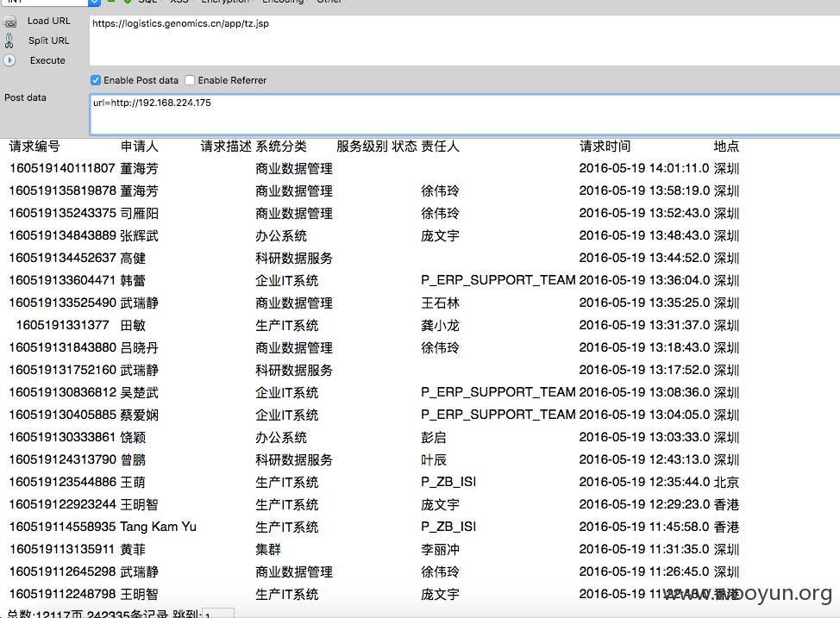840x618 pixels.
Task: Focus the URL text area with logistics.genomics.cn
Action: point(465,41)
